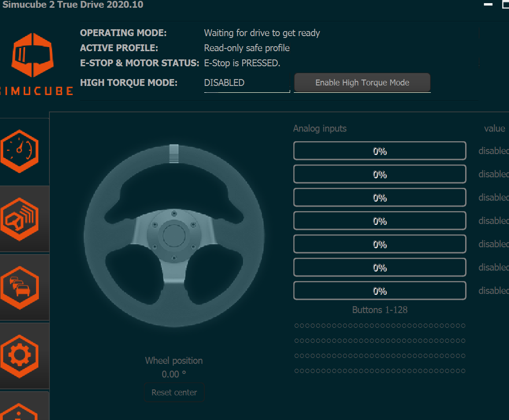509x420 pixels.
Task: Click the 'E-Stop is PRESSED.' status text
Action: [x=242, y=63]
